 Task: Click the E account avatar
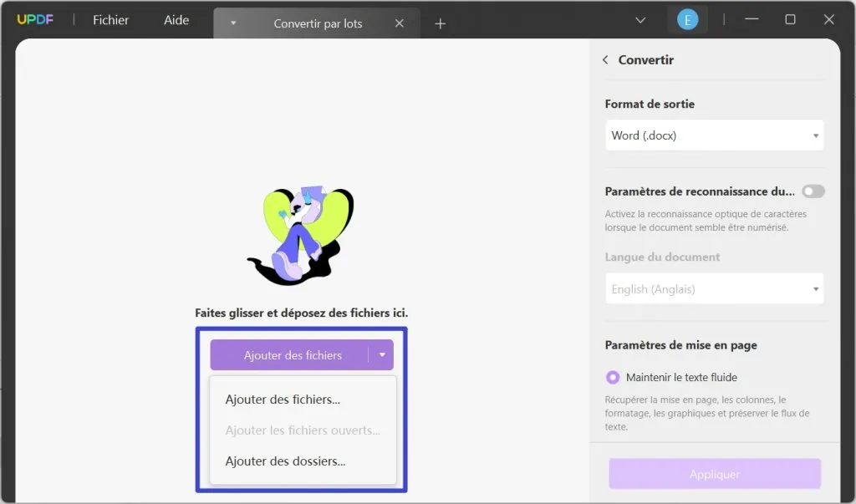click(687, 18)
